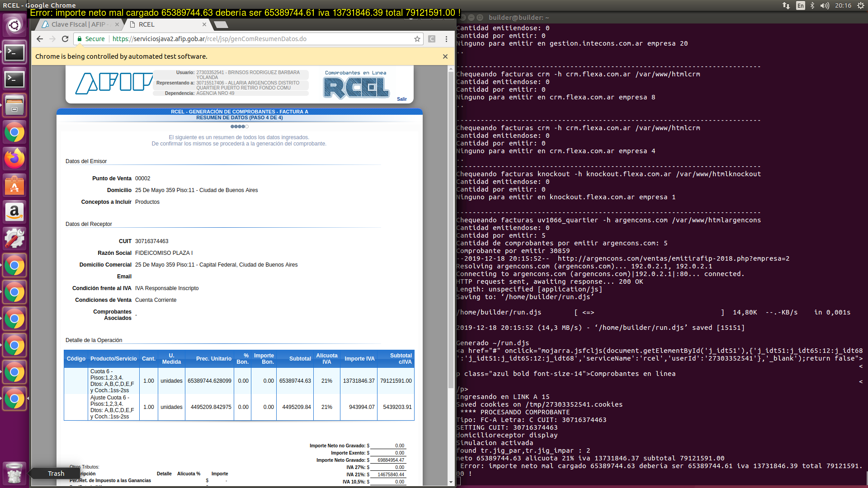Click subtotal c/IVA cell 79121591.00
This screenshot has width=868, height=488.
[x=396, y=381]
